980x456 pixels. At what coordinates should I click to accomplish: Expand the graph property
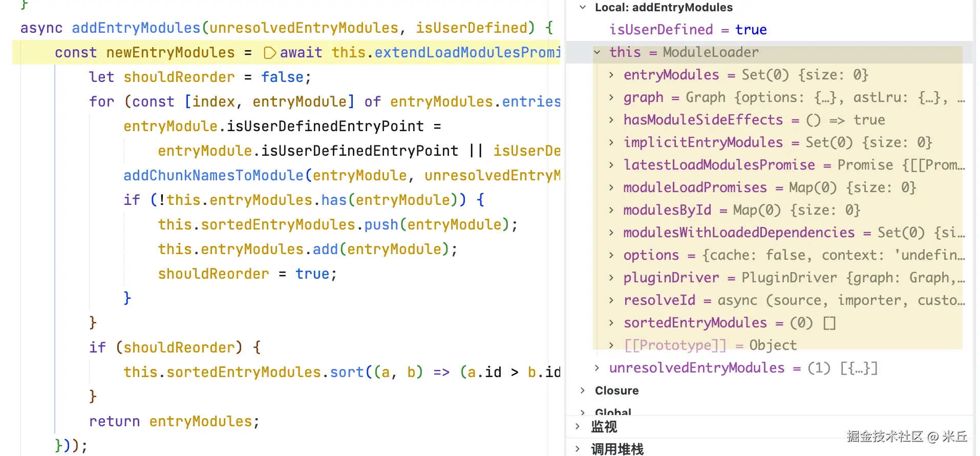click(x=611, y=97)
